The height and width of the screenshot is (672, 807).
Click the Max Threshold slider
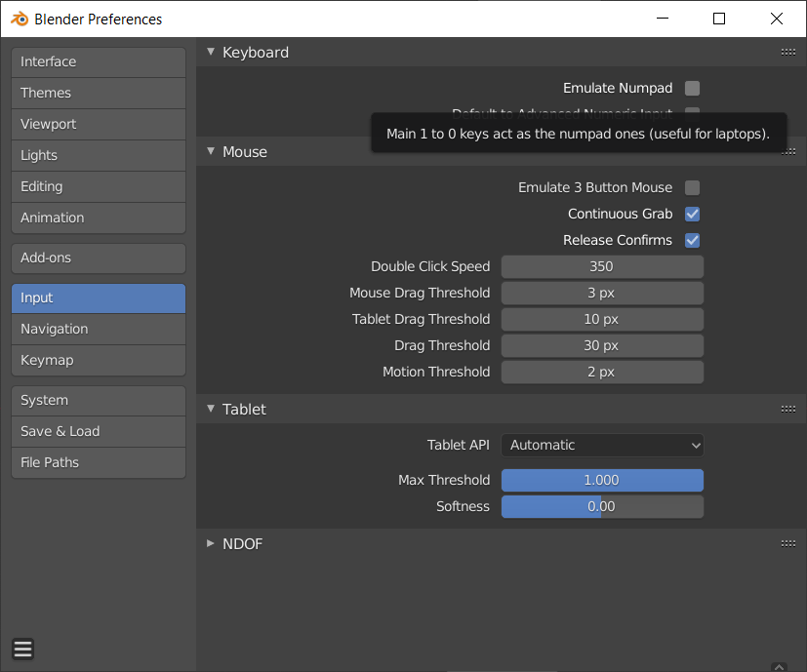602,481
